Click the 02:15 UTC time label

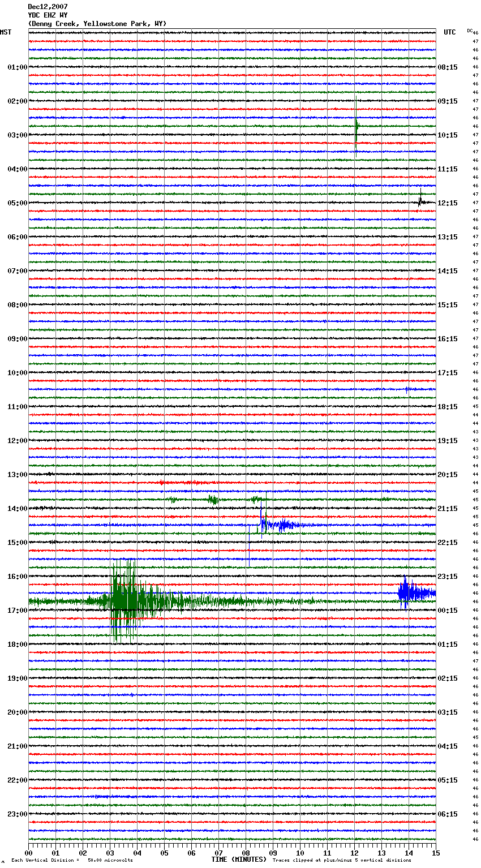448,678
